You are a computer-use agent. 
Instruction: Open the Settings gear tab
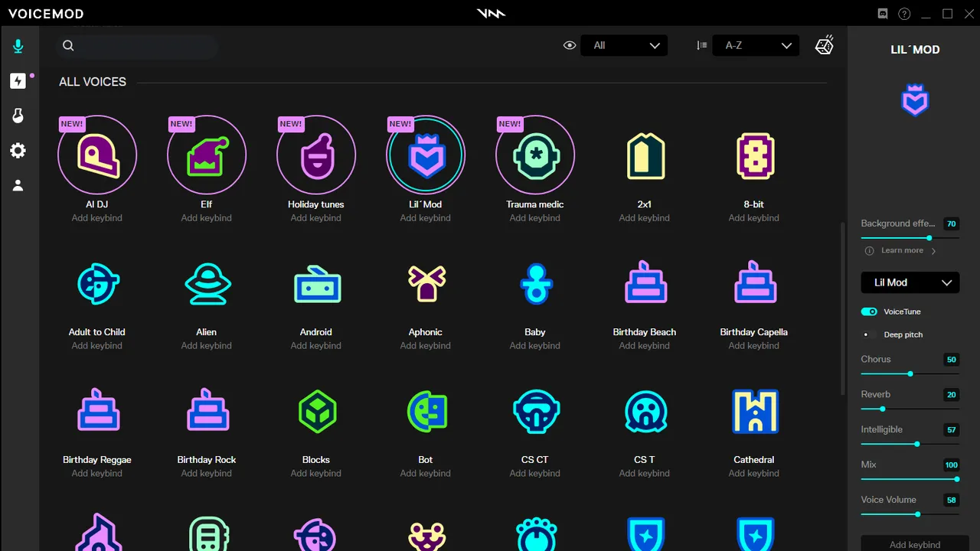point(18,151)
